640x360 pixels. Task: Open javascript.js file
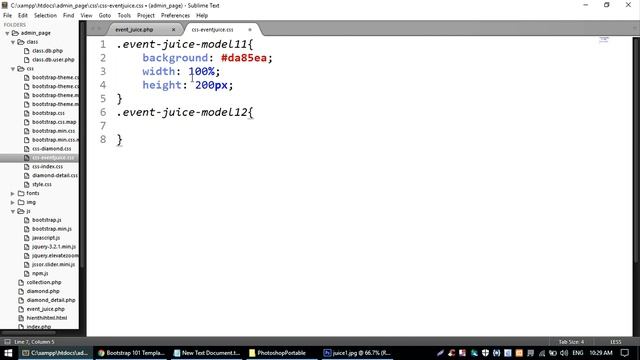click(x=46, y=238)
